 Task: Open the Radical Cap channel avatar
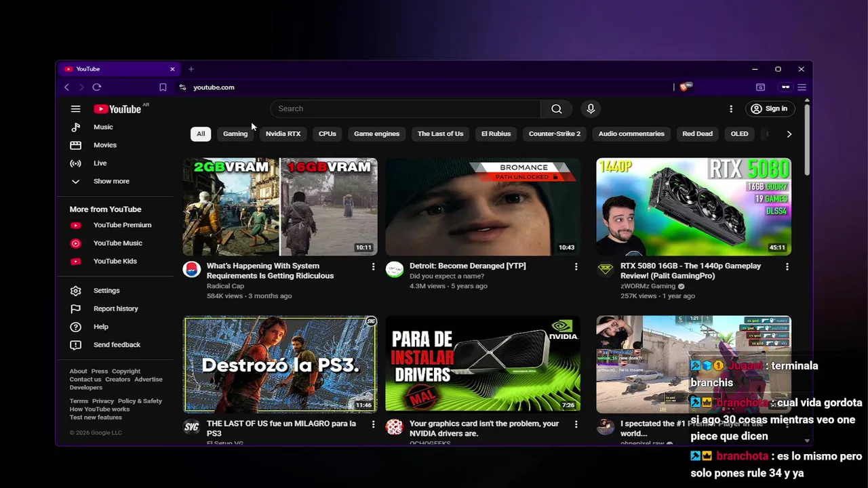click(x=192, y=269)
